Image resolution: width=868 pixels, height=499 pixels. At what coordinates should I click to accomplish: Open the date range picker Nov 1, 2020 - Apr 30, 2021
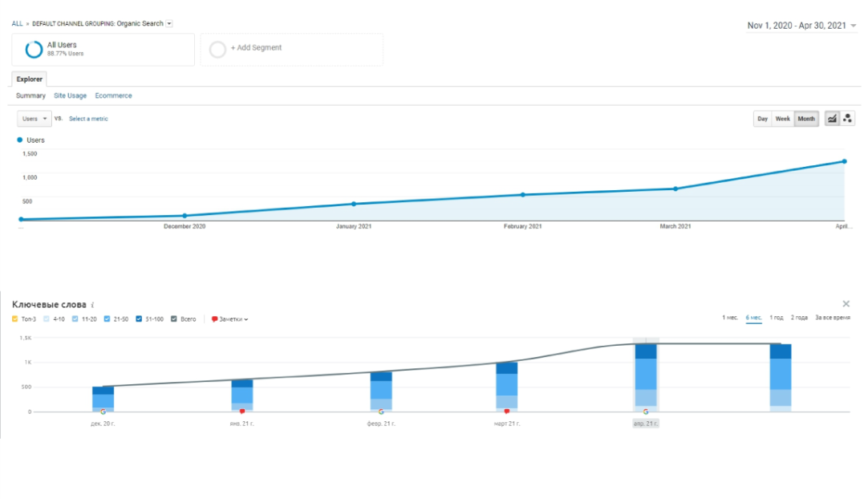801,26
